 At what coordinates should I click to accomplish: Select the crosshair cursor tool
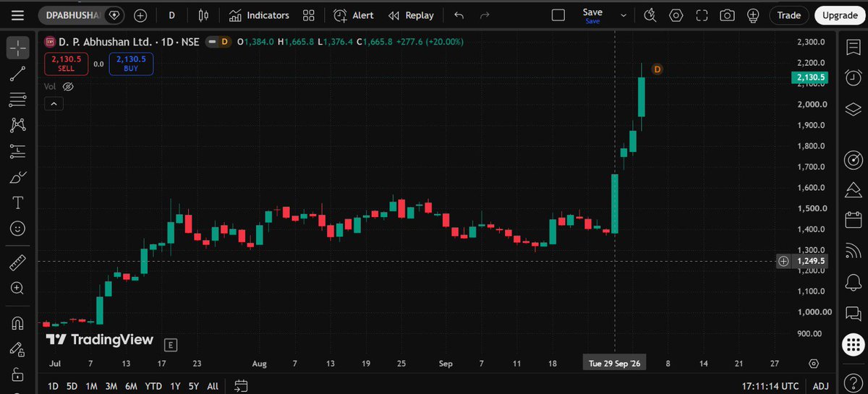(18, 48)
